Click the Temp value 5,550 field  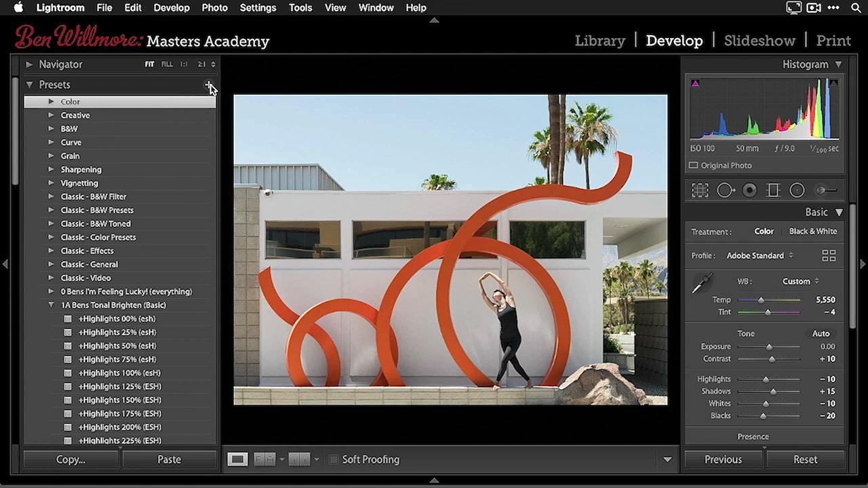coord(825,300)
